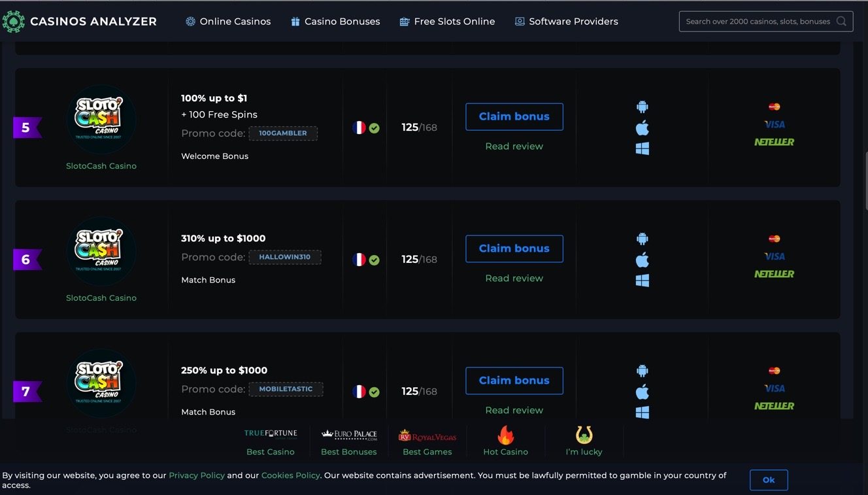This screenshot has width=868, height=495.
Task: Open the Cookies Policy link
Action: 291,475
